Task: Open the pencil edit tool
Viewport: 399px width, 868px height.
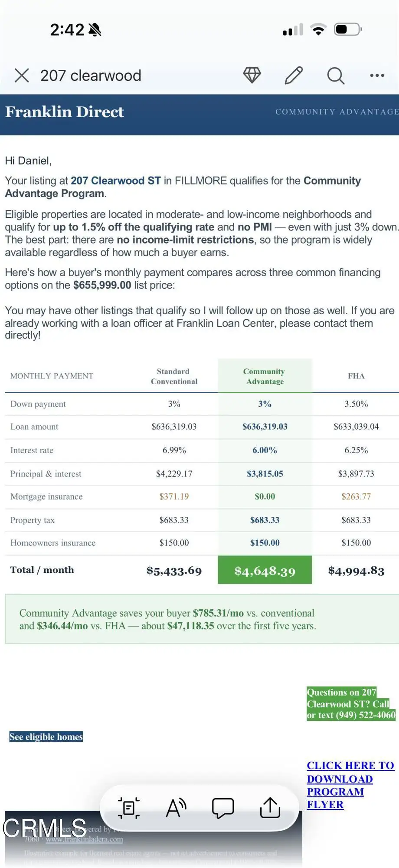Action: [x=294, y=76]
